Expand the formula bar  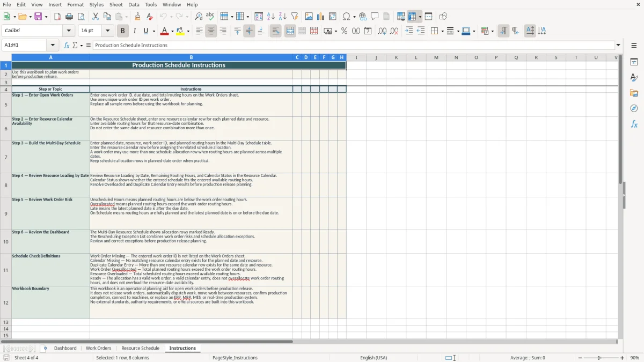click(618, 45)
